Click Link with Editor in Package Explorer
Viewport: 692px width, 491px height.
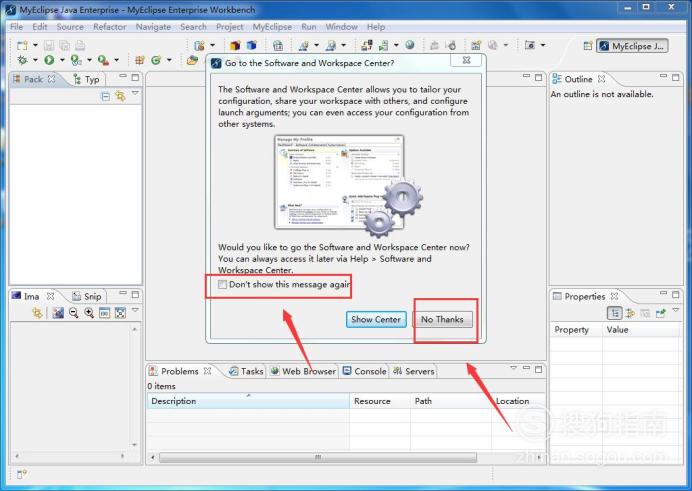click(x=120, y=96)
